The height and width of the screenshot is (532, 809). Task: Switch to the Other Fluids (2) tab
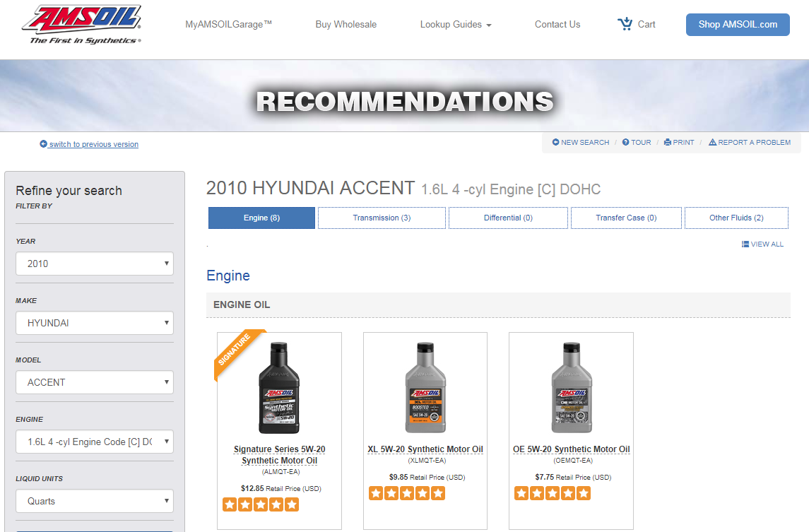736,218
